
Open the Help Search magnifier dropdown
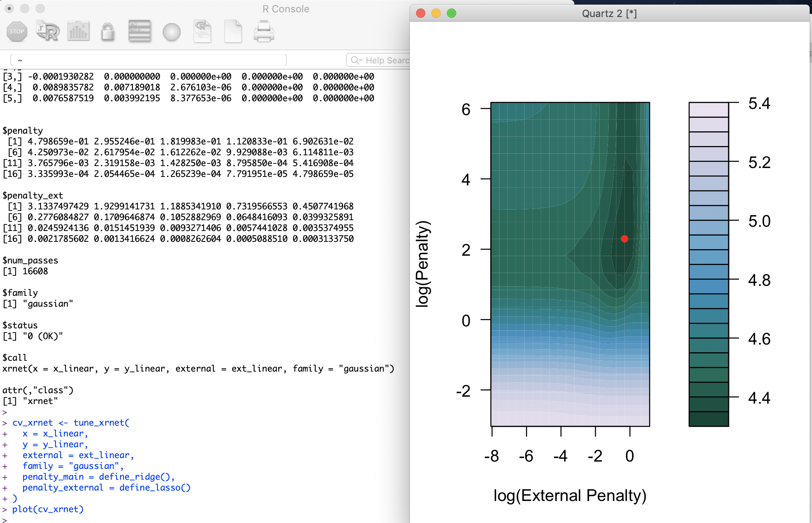pos(356,60)
